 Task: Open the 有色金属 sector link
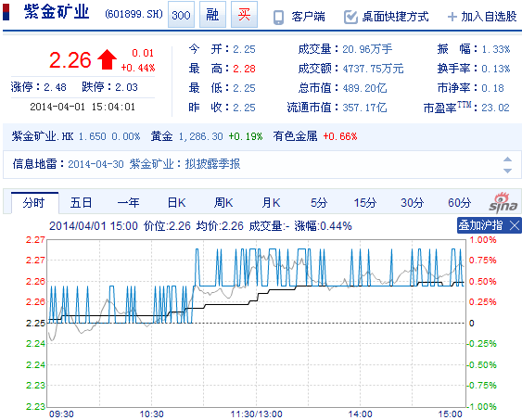(295, 136)
